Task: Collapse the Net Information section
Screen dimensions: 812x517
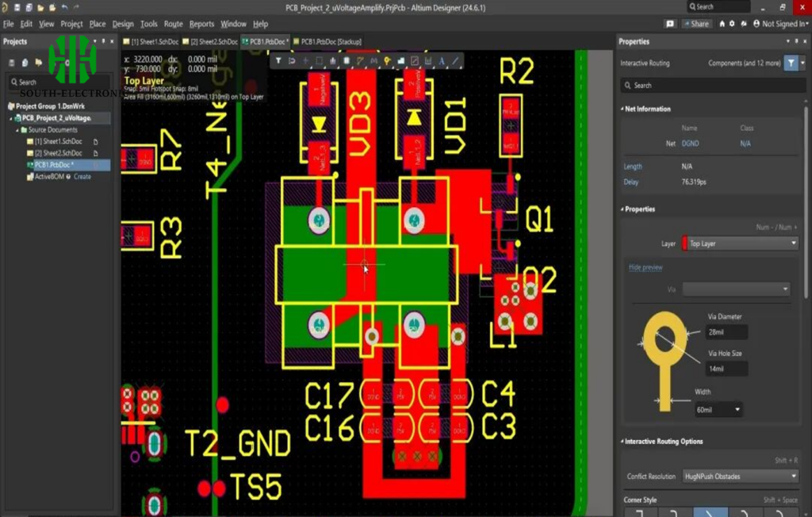Action: [x=622, y=109]
